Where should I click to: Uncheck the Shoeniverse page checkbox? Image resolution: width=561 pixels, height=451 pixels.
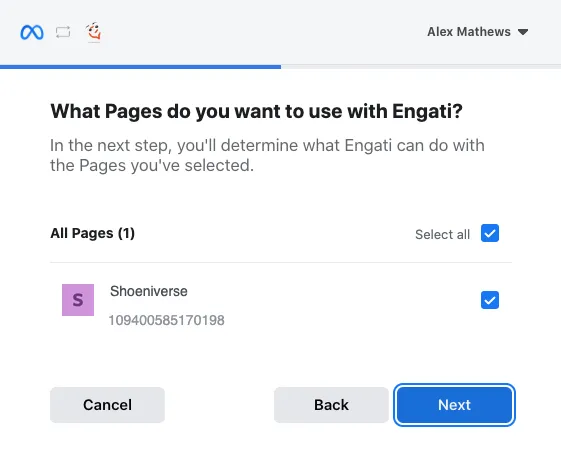pos(490,300)
